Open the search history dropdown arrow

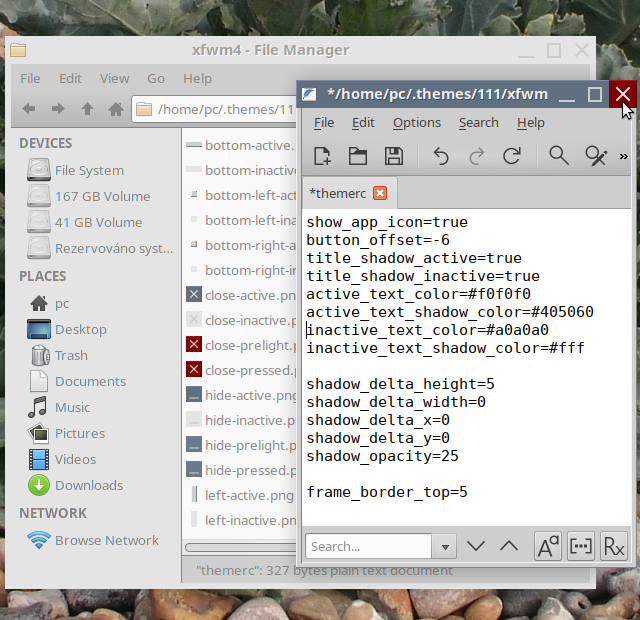(444, 546)
